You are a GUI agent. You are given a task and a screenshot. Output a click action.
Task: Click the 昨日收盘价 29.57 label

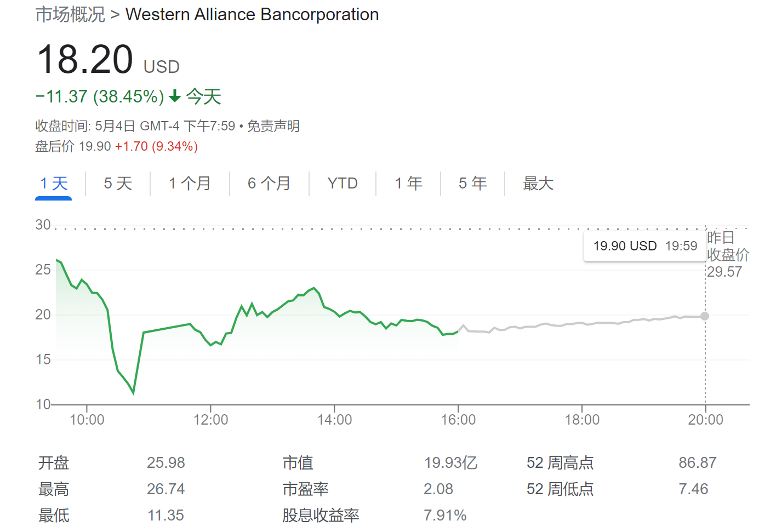pyautogui.click(x=727, y=255)
